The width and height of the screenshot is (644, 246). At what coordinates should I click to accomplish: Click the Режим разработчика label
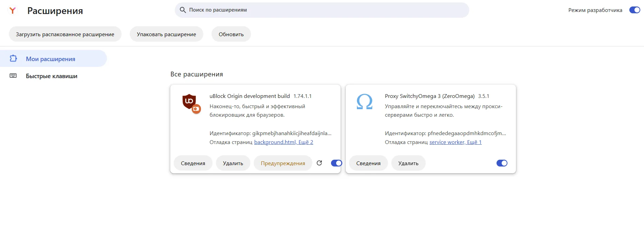pyautogui.click(x=595, y=10)
